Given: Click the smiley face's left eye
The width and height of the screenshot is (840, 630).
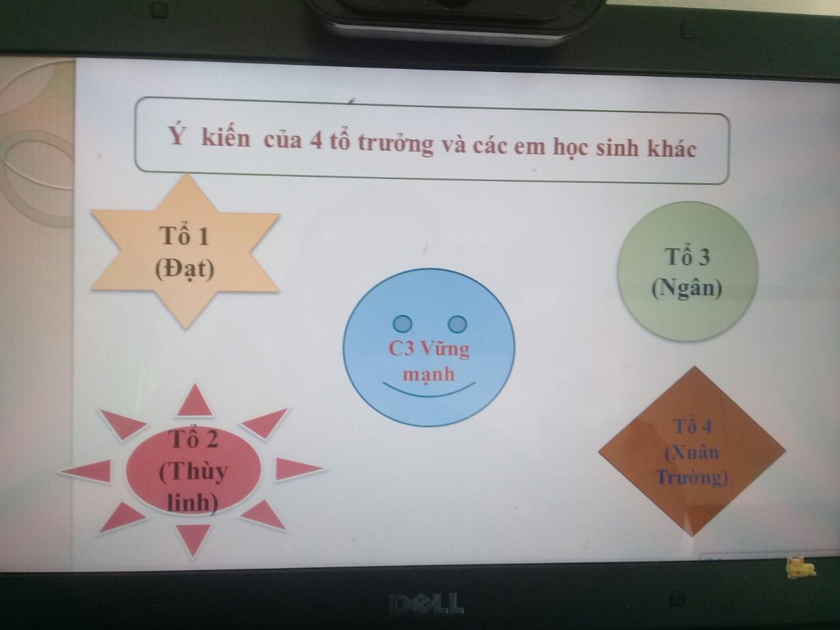Looking at the screenshot, I should pos(402,324).
